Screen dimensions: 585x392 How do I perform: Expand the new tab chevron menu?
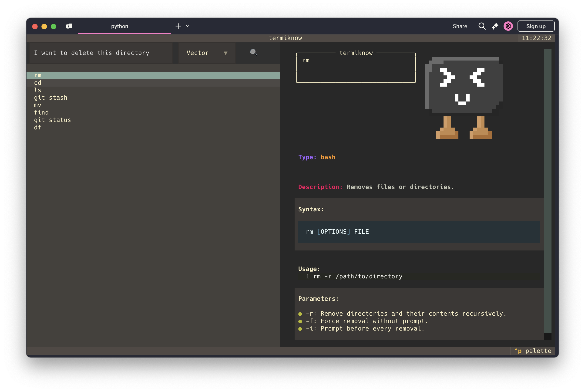188,26
